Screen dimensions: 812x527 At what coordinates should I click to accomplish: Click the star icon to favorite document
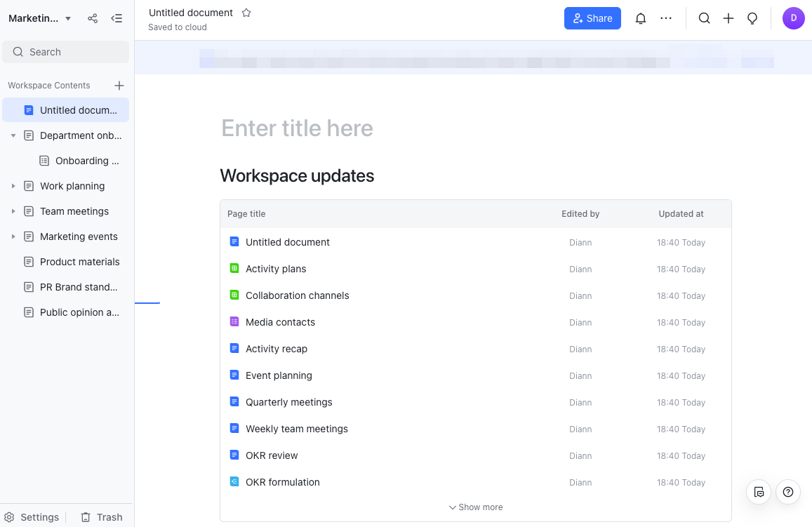246,13
